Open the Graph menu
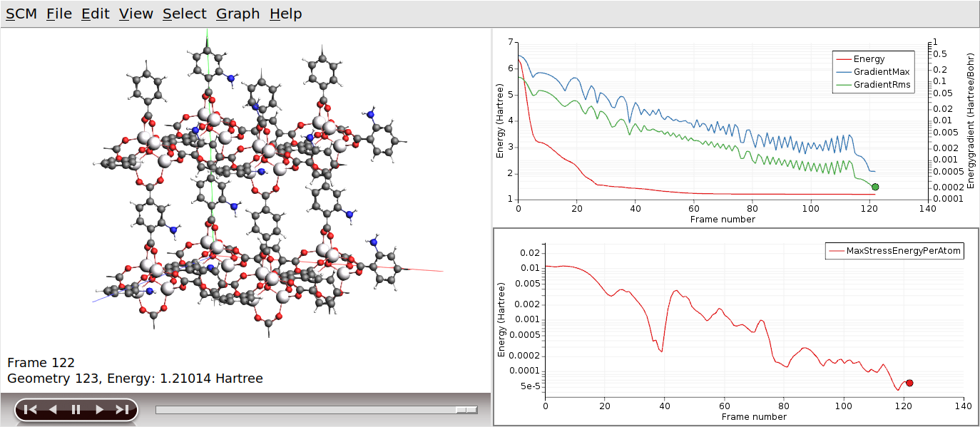The image size is (980, 427). coord(237,14)
